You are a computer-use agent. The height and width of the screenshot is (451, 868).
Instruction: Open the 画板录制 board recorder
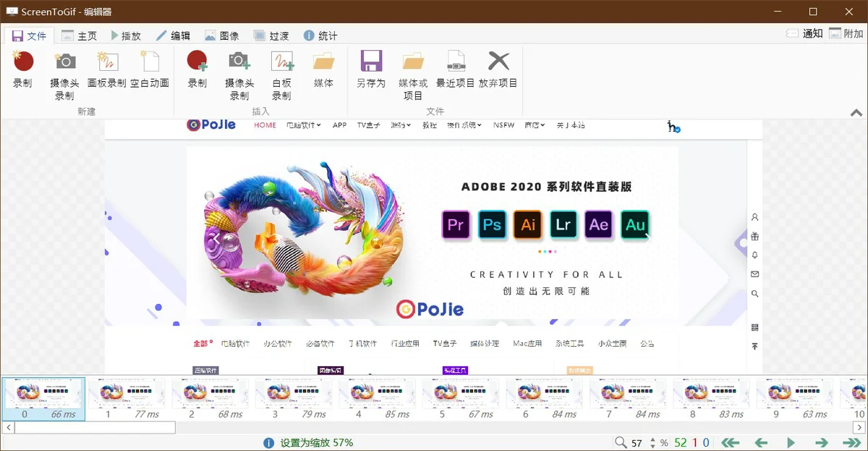click(107, 69)
